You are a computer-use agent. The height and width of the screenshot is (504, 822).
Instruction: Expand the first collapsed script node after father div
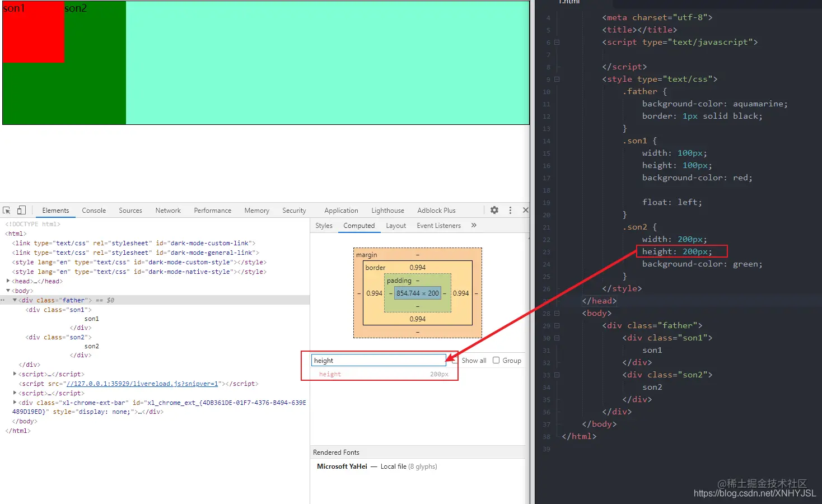15,374
